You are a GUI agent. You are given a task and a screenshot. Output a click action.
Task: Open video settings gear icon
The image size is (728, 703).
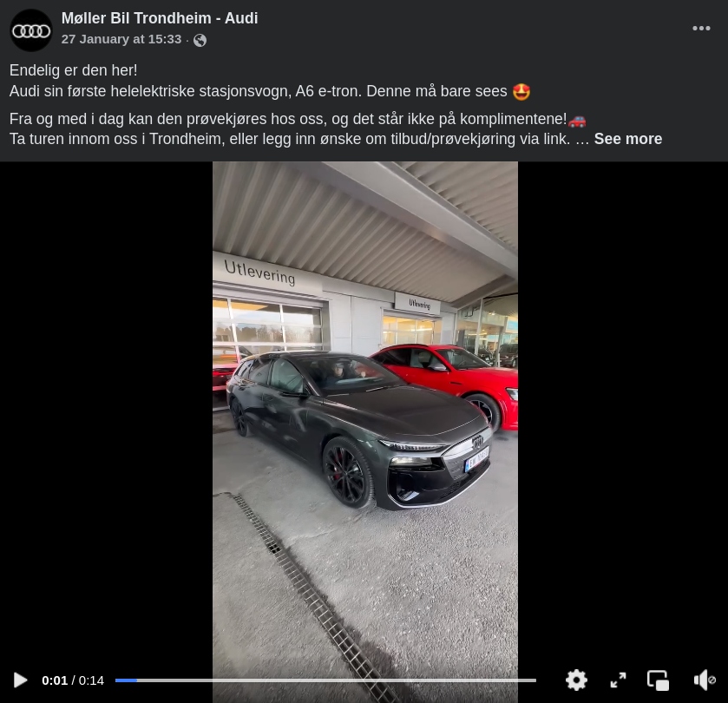576,680
